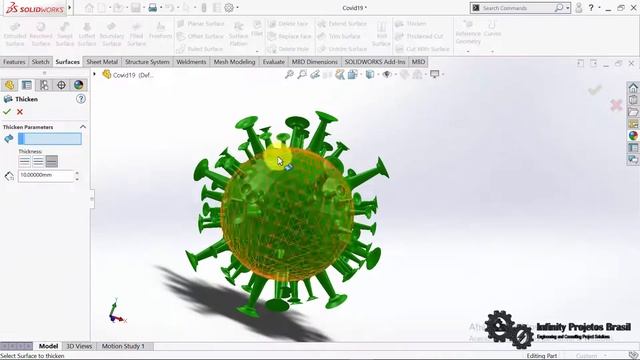Select Thicken Side 2 option
This screenshot has width=640, height=360.
tap(51, 162)
